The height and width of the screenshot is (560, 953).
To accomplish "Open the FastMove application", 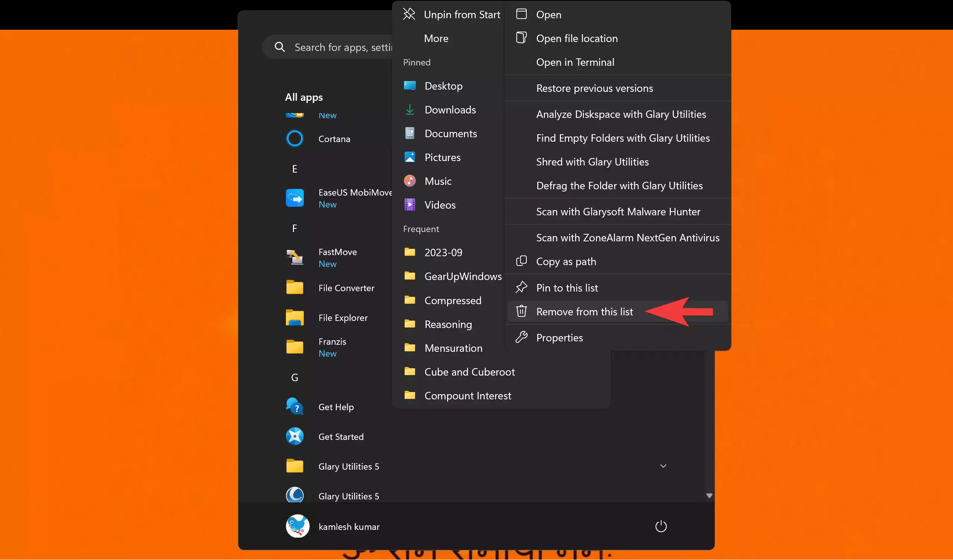I will point(337,252).
